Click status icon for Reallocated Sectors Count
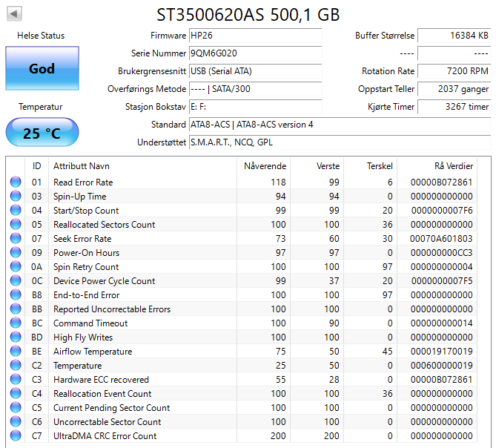This screenshot has width=496, height=448. [x=16, y=225]
